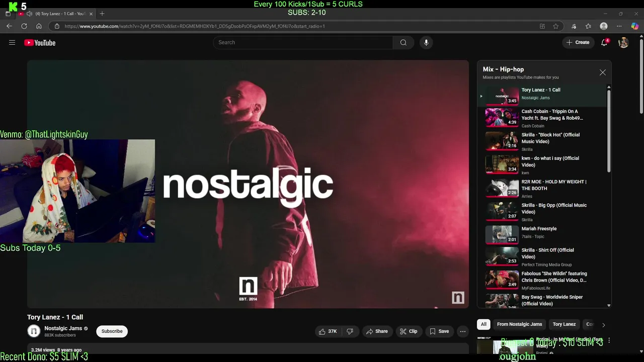Click the main video player
The image size is (644, 362).
pos(248,184)
